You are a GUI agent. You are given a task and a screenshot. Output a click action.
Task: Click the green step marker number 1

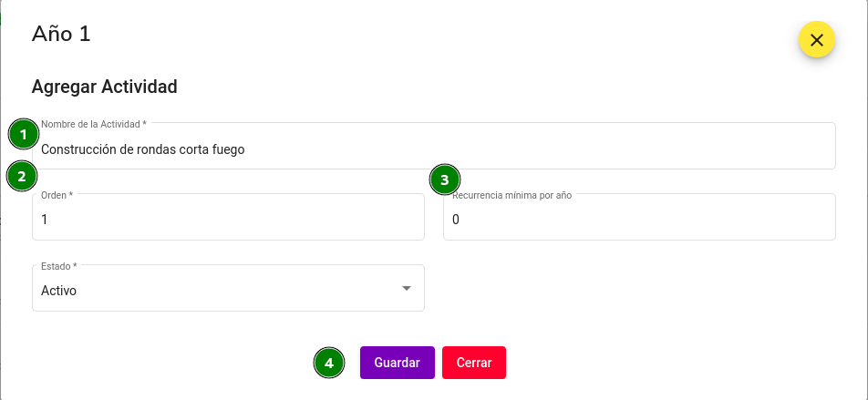[x=24, y=135]
